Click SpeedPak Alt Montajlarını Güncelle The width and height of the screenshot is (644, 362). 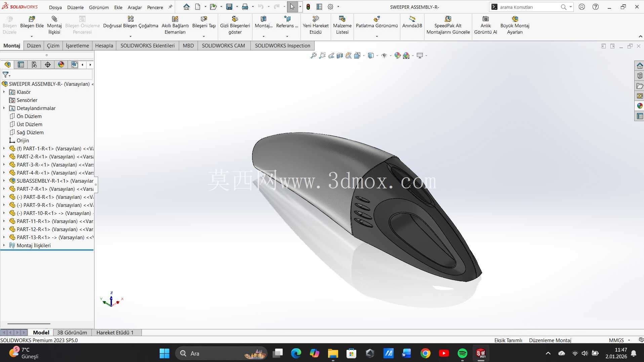pyautogui.click(x=448, y=25)
